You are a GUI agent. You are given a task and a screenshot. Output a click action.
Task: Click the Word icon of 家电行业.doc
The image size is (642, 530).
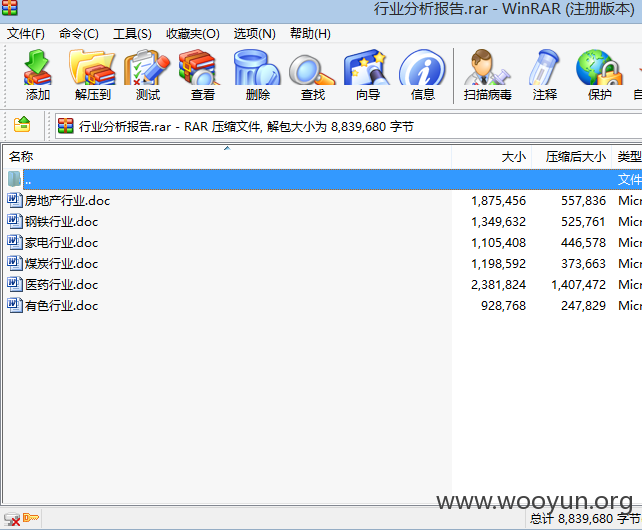(15, 242)
